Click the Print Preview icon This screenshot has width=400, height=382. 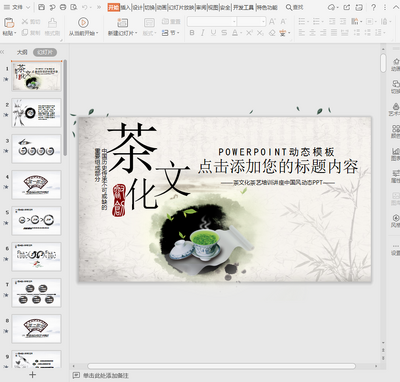[x=74, y=7]
